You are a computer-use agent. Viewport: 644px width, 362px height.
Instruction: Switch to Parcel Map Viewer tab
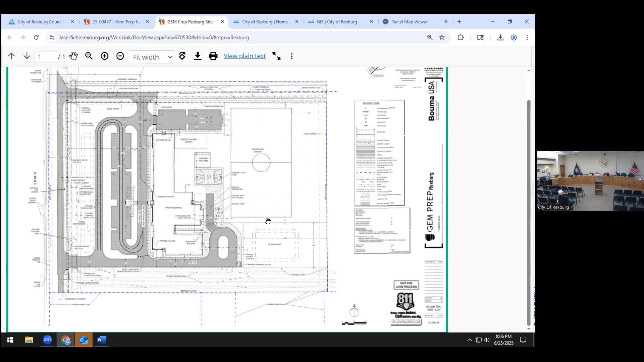[x=409, y=22]
